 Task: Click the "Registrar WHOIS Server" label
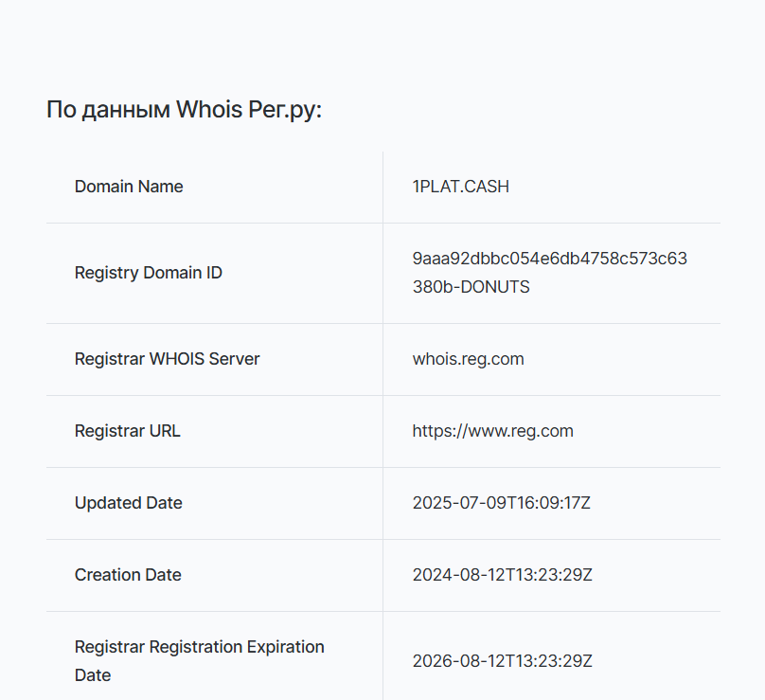click(167, 359)
